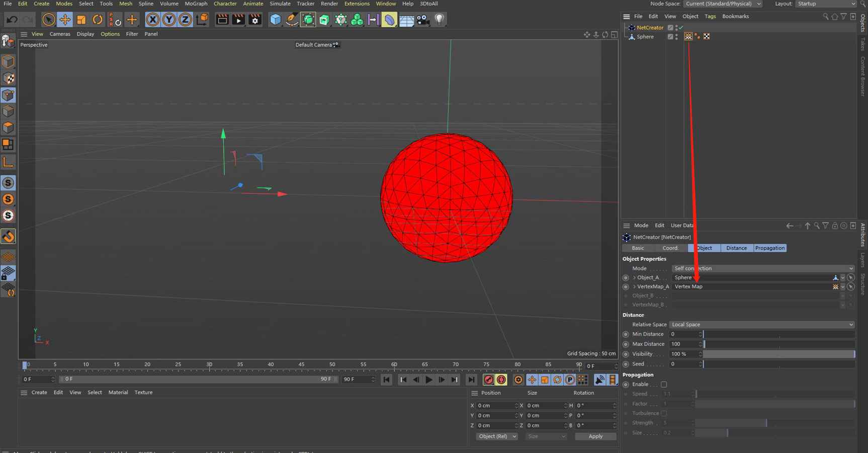This screenshot has width=868, height=453.
Task: Open the Layout dropdown
Action: [x=825, y=4]
